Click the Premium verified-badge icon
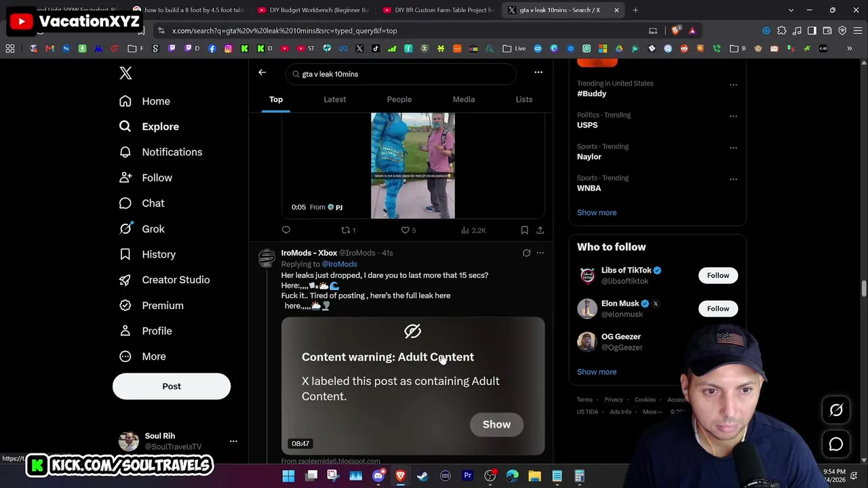868x488 pixels. (125, 306)
